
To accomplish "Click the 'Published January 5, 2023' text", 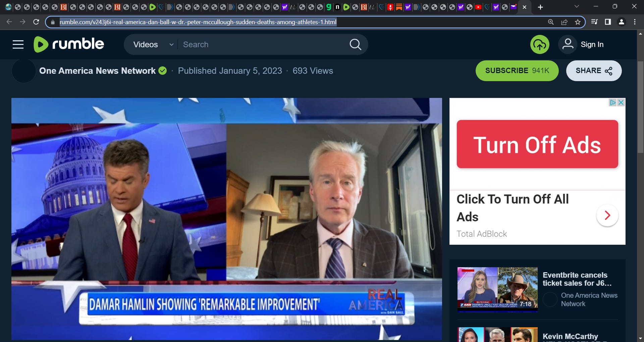I will tap(230, 71).
